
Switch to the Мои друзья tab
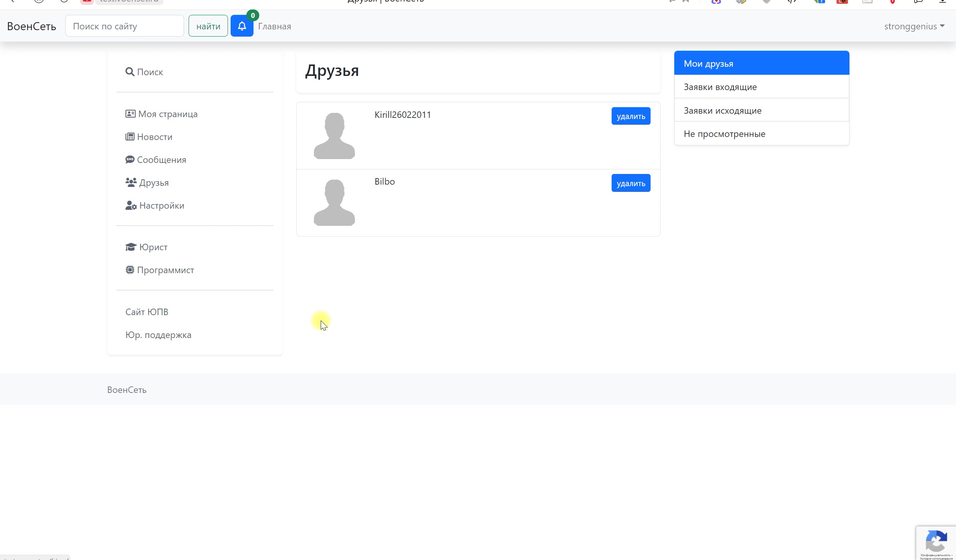coord(762,63)
